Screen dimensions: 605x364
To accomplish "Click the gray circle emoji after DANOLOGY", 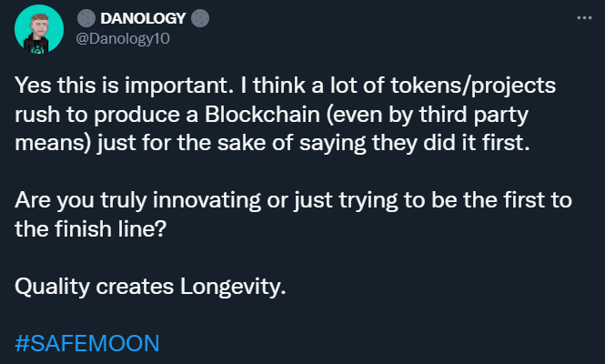I will tap(200, 18).
